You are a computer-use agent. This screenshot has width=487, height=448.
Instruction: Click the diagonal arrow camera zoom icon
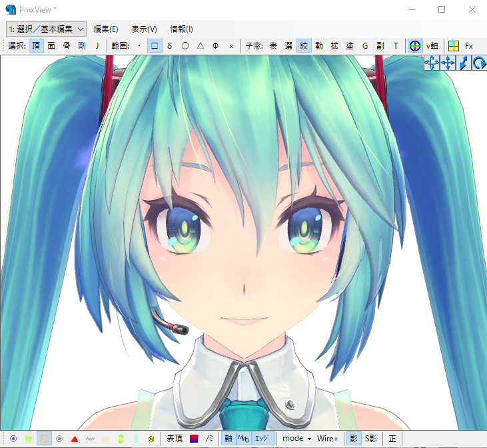tap(464, 63)
